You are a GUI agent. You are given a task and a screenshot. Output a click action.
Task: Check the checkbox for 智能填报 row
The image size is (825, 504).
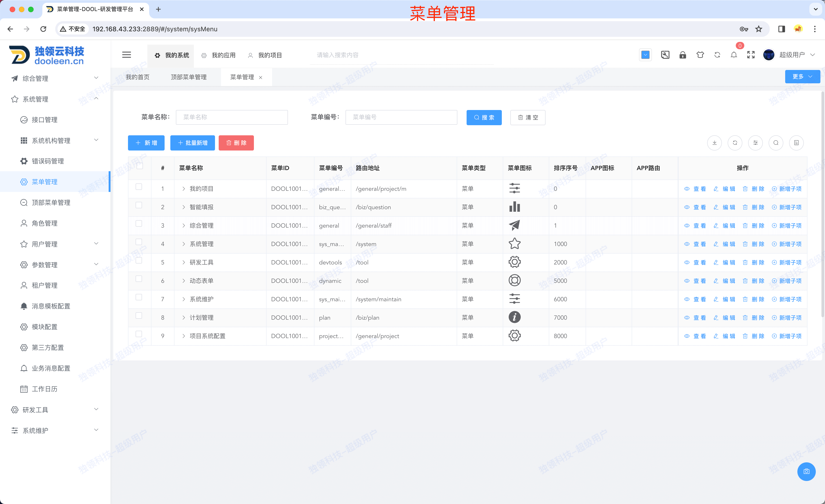tap(139, 205)
